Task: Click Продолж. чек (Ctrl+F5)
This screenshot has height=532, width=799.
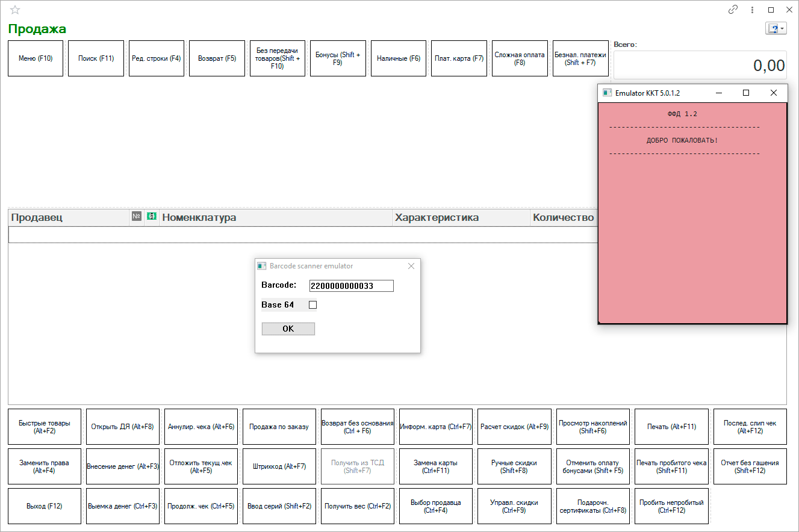Action: [201, 506]
